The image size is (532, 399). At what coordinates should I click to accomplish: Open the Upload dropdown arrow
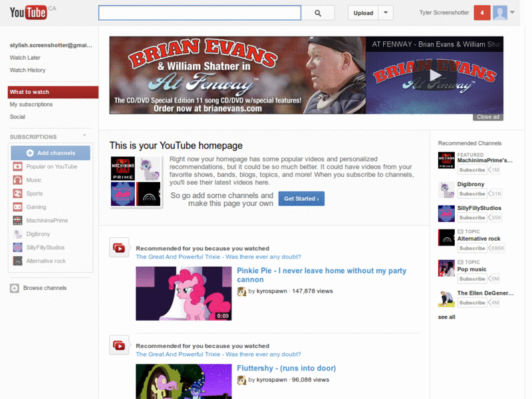(386, 13)
